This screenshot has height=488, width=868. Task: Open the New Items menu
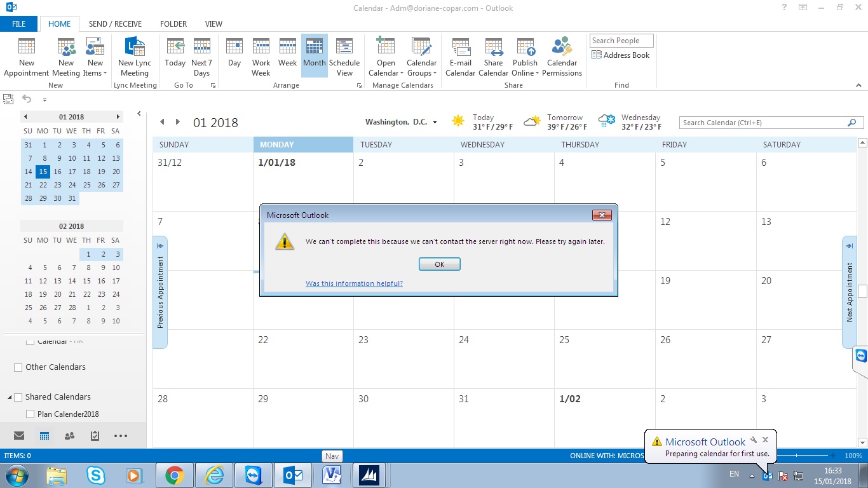coord(95,57)
